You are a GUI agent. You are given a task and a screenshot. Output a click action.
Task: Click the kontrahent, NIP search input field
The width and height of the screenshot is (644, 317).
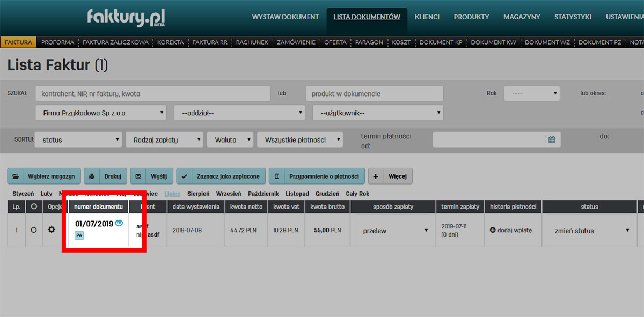(x=153, y=93)
